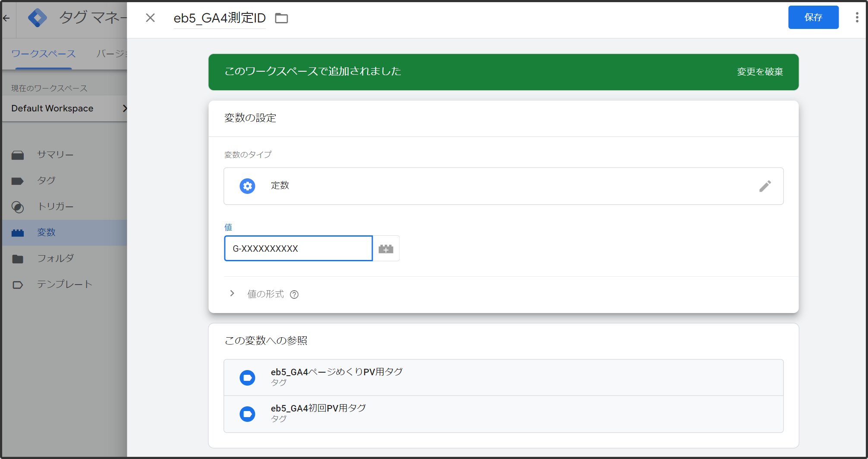The width and height of the screenshot is (868, 459).
Task: Switch to ワークスペース tab
Action: pos(43,54)
